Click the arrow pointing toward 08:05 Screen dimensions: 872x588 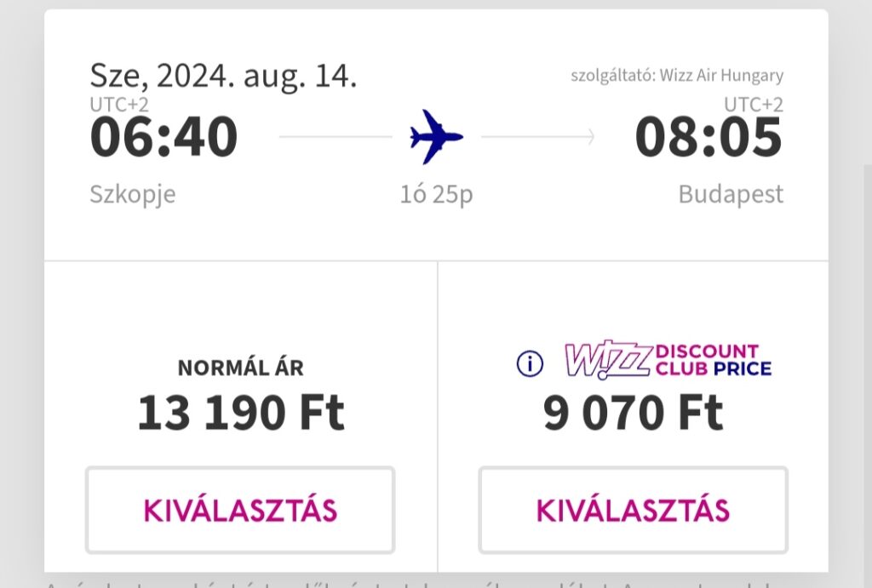coord(538,137)
